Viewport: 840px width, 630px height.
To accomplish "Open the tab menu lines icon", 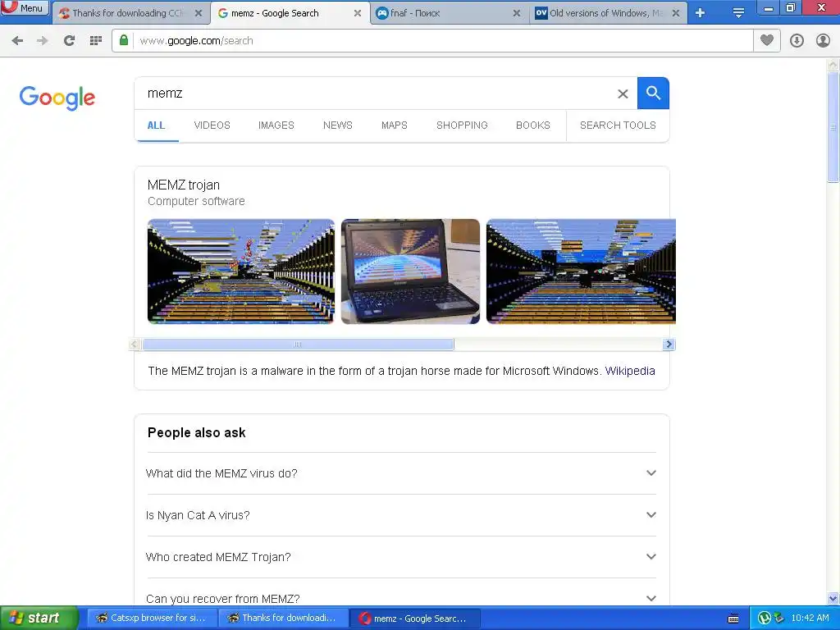I will (x=738, y=13).
